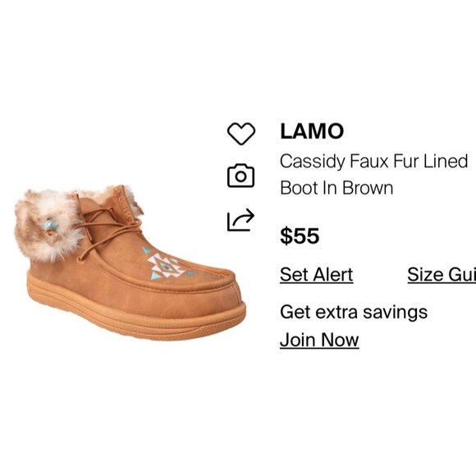Share this product using the arrow icon
This screenshot has width=476, height=476.
240,220
